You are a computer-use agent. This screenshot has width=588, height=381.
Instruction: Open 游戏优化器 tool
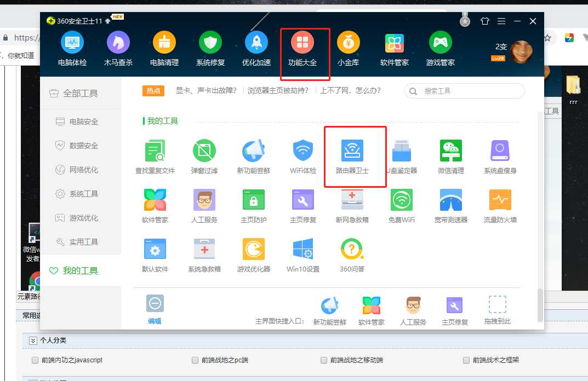pyautogui.click(x=254, y=256)
